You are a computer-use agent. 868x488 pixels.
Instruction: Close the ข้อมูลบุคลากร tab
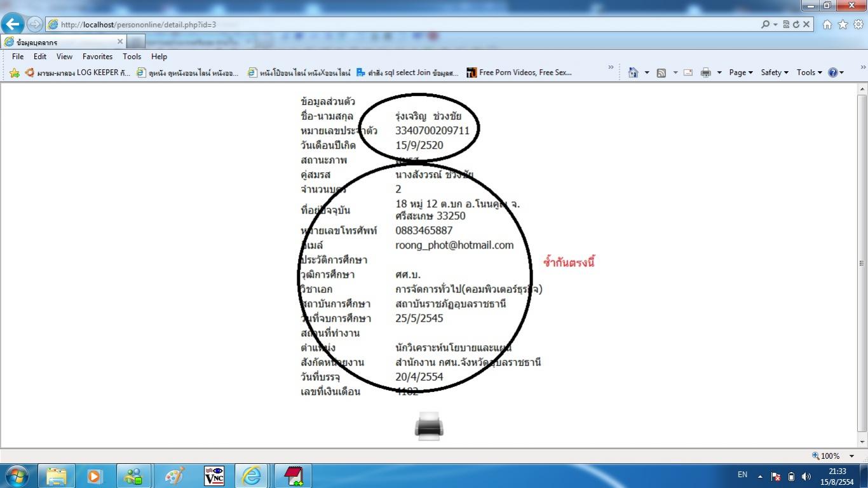point(119,42)
